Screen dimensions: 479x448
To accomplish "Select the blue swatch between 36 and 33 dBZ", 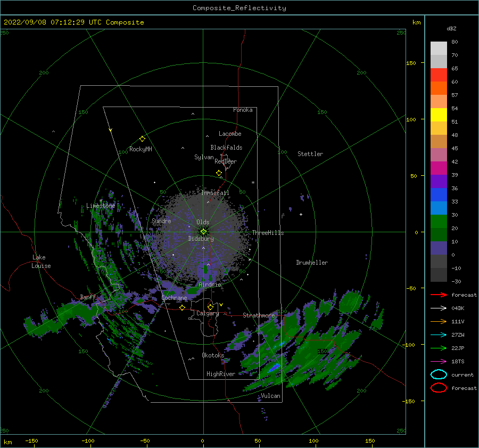I will [x=439, y=195].
